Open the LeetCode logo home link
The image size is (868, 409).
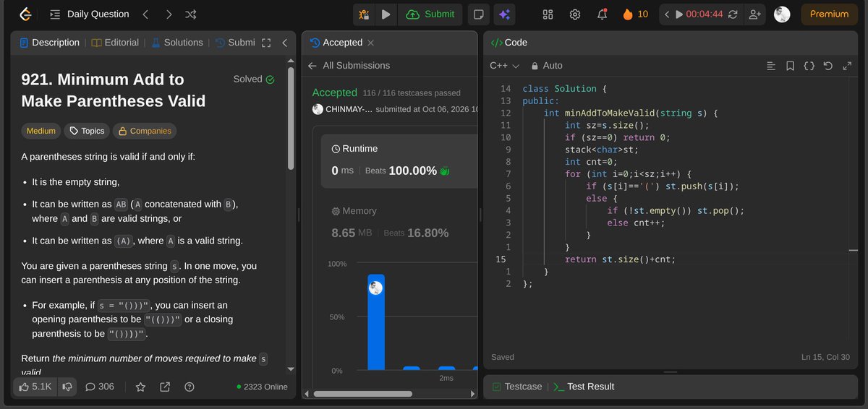[25, 14]
